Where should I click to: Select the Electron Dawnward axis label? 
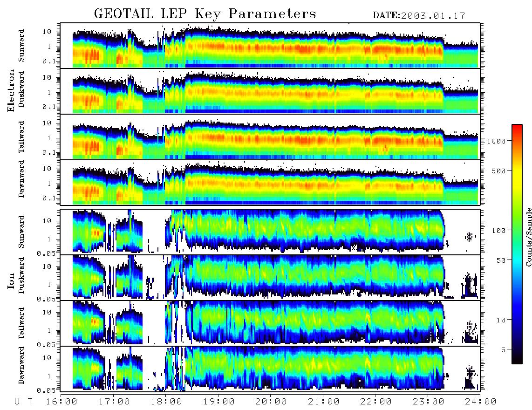click(21, 179)
